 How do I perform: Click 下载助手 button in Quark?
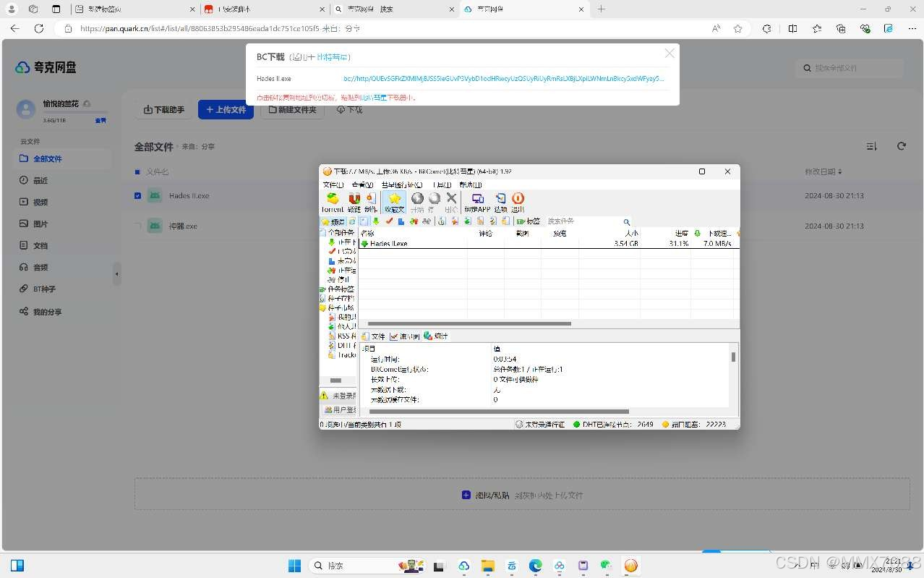click(164, 110)
